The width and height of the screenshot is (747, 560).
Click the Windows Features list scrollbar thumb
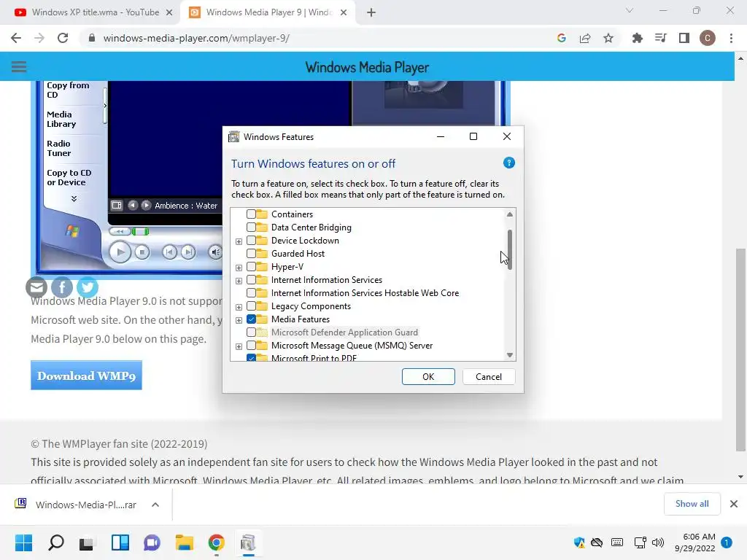pyautogui.click(x=510, y=249)
